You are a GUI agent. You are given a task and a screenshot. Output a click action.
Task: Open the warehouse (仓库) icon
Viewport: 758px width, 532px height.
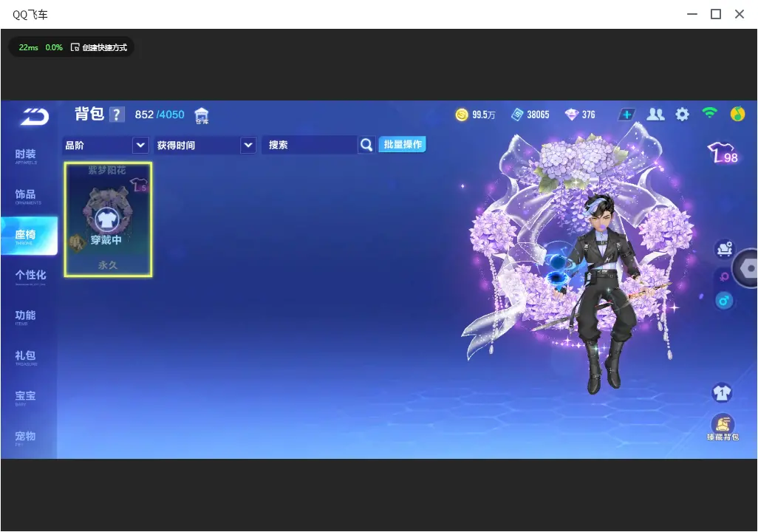coord(202,115)
